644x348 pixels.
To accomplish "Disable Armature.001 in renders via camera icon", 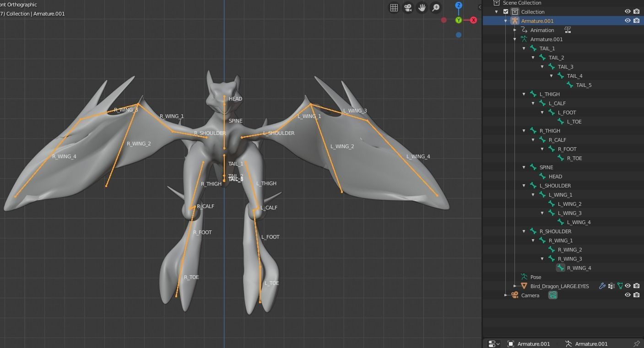I will [x=637, y=21].
